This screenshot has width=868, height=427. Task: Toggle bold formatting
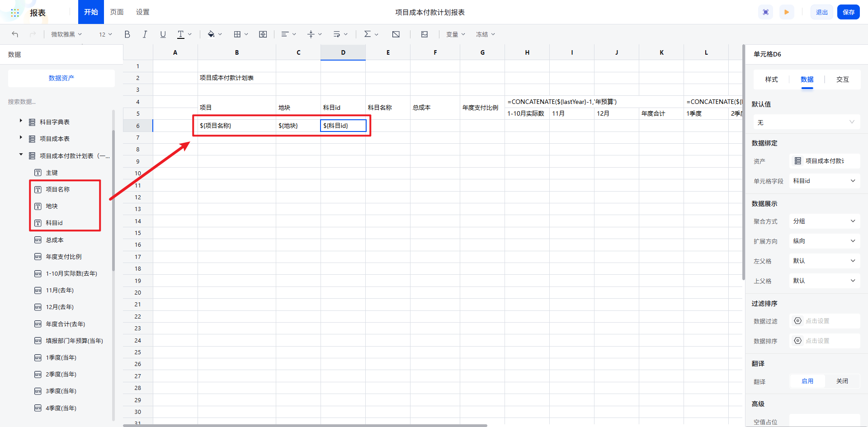(x=127, y=34)
